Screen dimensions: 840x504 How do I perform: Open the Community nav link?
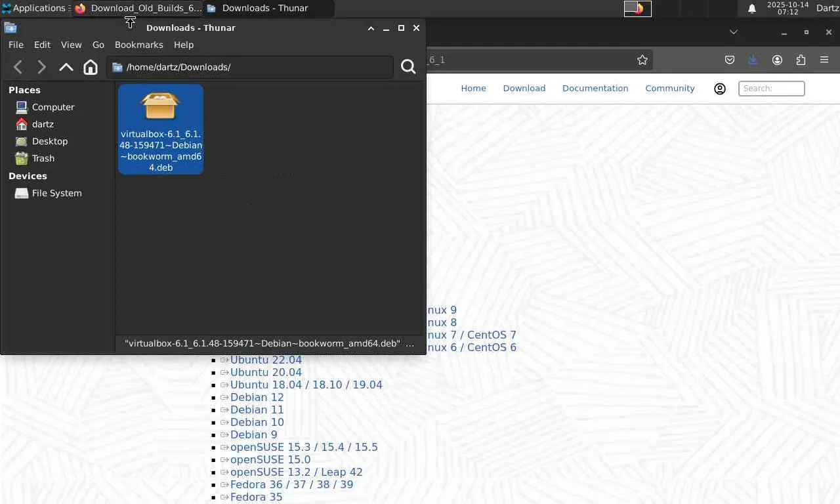(669, 89)
